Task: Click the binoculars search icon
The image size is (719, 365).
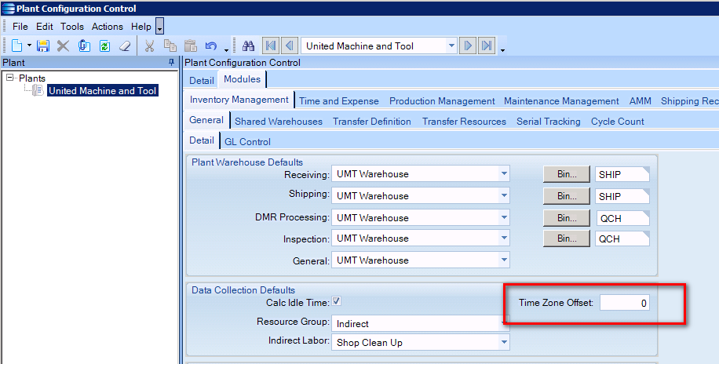Action: click(x=248, y=46)
